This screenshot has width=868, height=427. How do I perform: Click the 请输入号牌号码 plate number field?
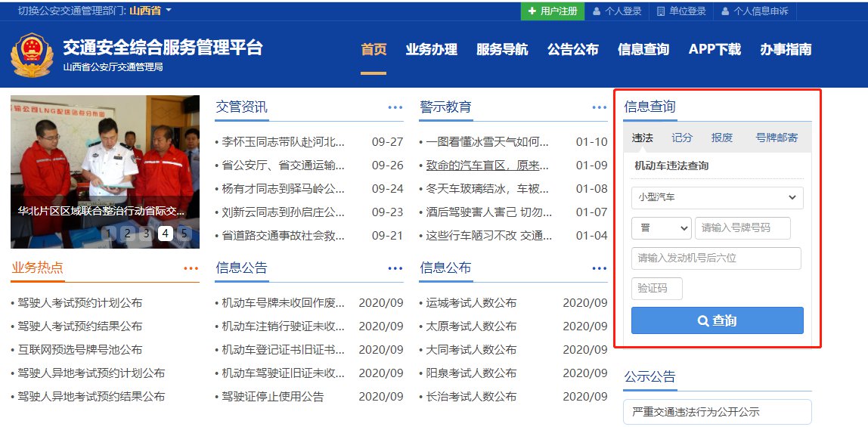pos(742,227)
